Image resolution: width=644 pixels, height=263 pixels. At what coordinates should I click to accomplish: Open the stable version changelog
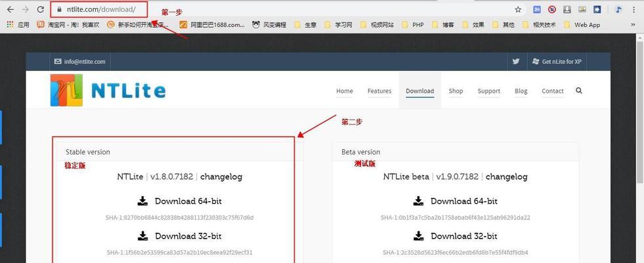point(221,177)
